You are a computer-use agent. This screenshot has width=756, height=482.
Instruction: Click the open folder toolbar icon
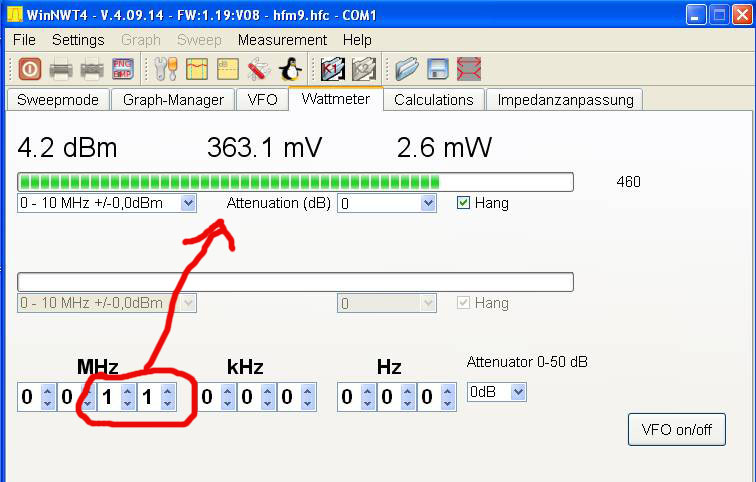click(406, 69)
